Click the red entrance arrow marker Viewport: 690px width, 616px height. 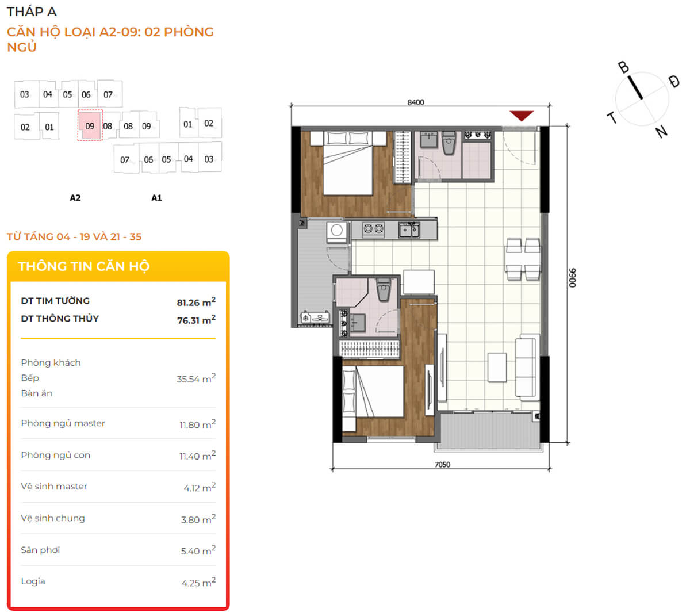(521, 116)
